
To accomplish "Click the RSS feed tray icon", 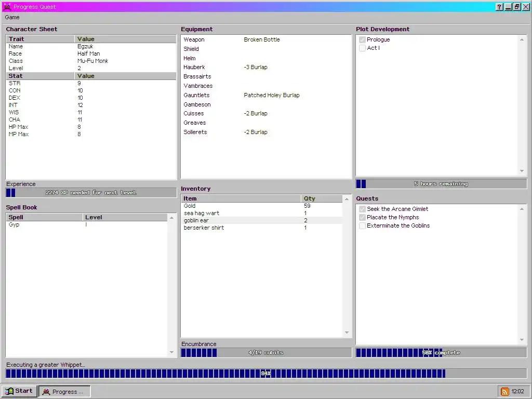I will click(x=505, y=392).
